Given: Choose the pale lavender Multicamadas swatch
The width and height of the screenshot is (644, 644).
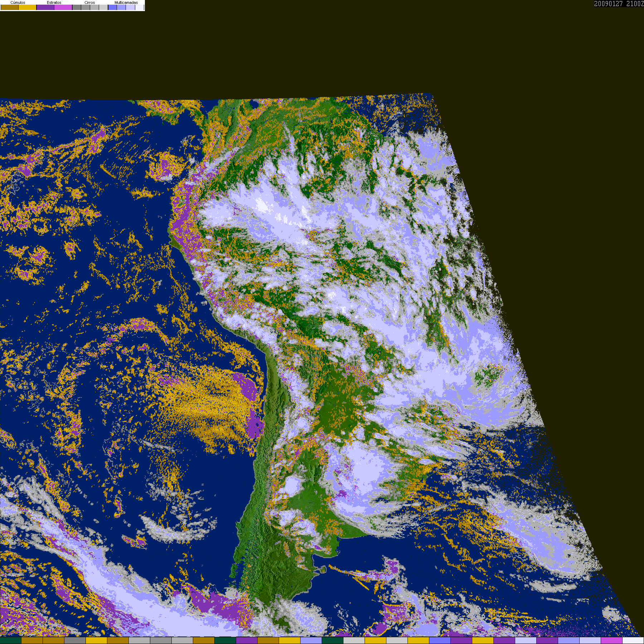Looking at the screenshot, I should point(130,7).
